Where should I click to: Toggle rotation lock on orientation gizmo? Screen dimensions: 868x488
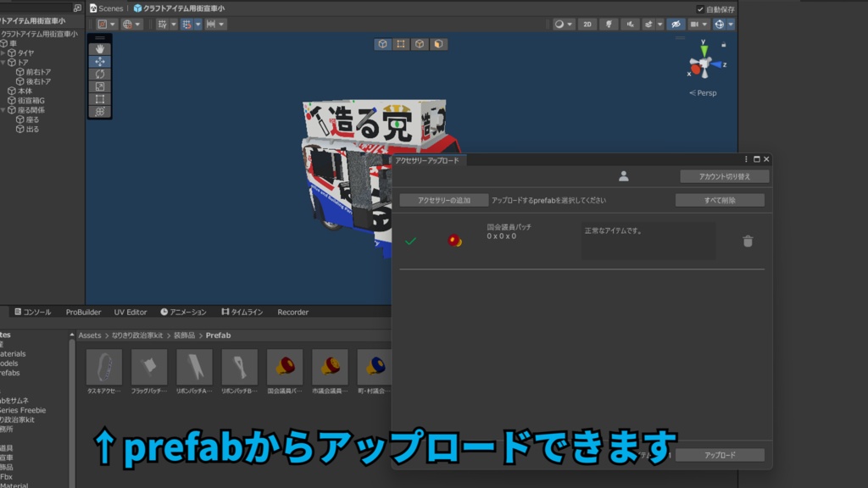coord(724,44)
